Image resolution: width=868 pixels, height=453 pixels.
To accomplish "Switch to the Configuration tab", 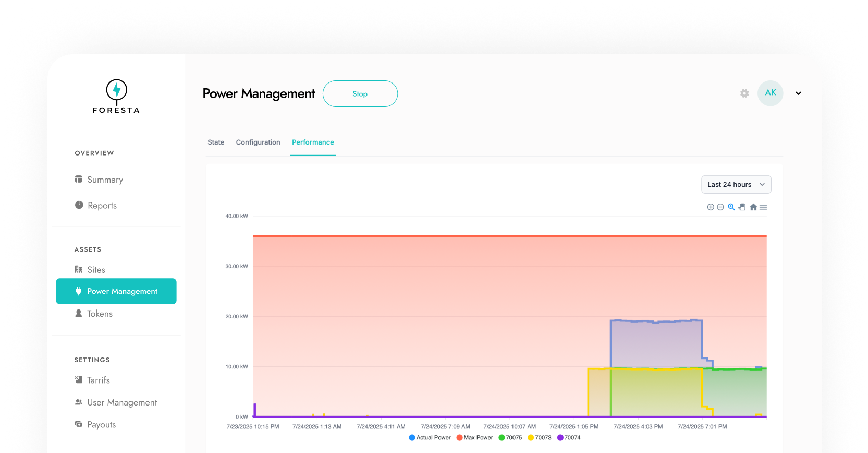I will click(258, 142).
